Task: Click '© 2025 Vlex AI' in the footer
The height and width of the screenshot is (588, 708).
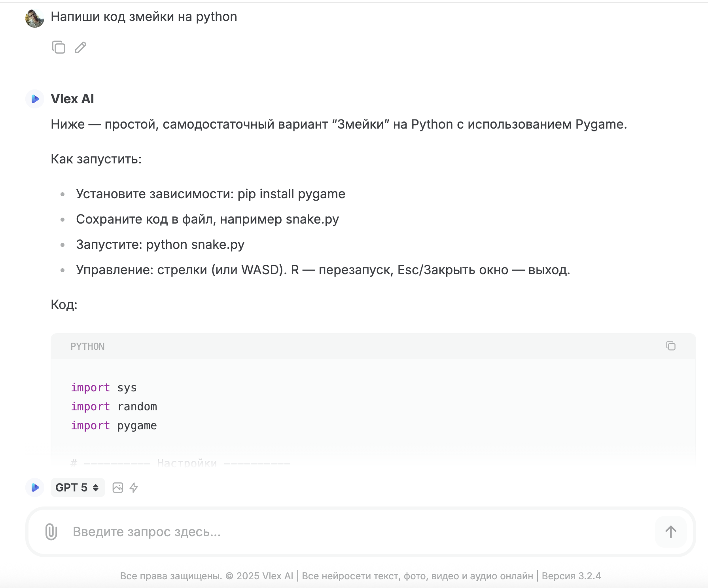Action: point(259,576)
